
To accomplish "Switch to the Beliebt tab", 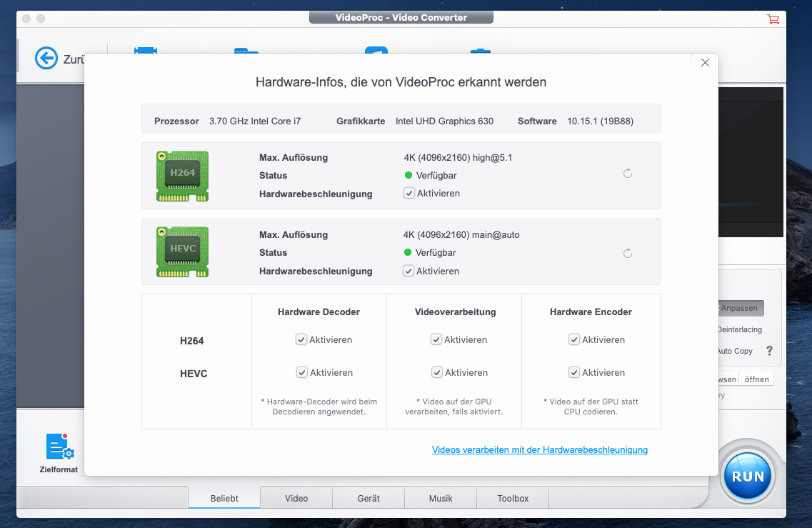I will (x=224, y=498).
